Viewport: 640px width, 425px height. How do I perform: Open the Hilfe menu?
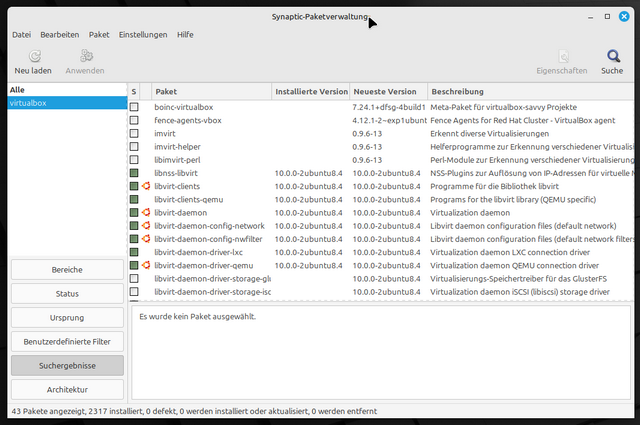[185, 35]
